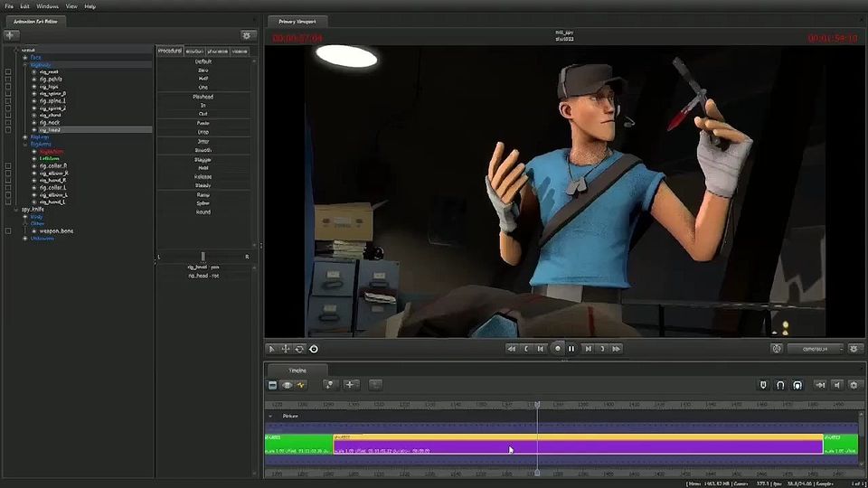868x488 pixels.
Task: Click the first snap magnet icon
Action: coord(763,385)
